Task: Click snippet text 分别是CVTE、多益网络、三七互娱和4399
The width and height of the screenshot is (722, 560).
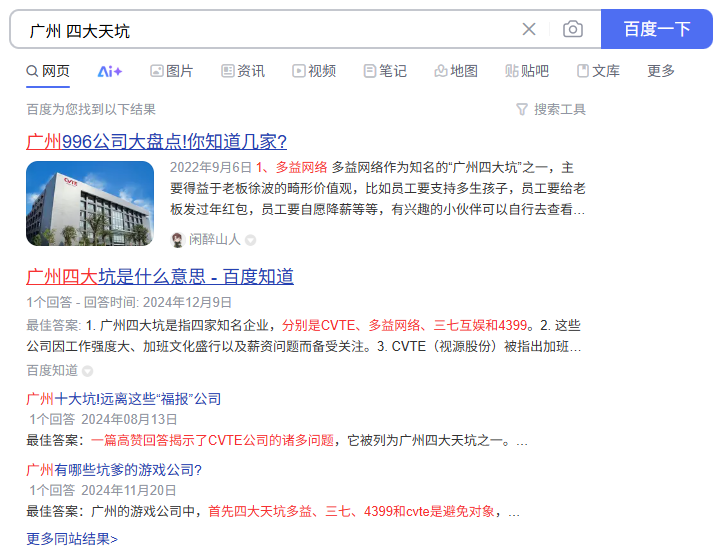Action: click(x=404, y=326)
